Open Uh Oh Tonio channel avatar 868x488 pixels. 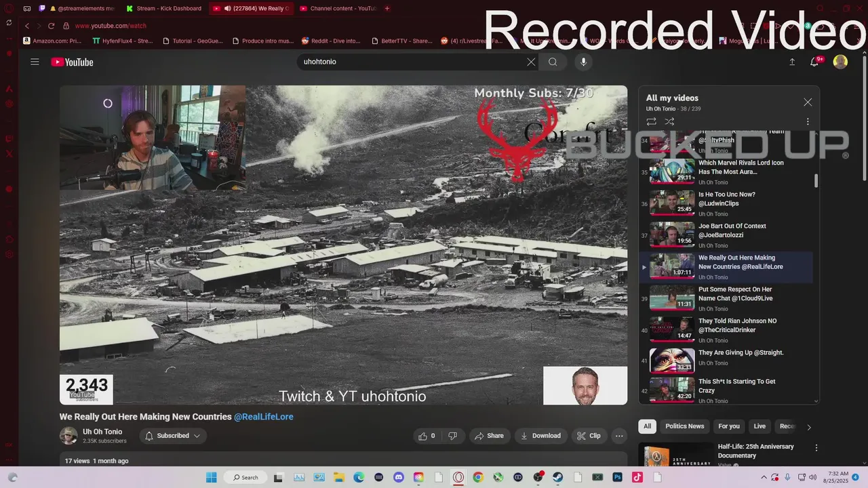pyautogui.click(x=68, y=436)
